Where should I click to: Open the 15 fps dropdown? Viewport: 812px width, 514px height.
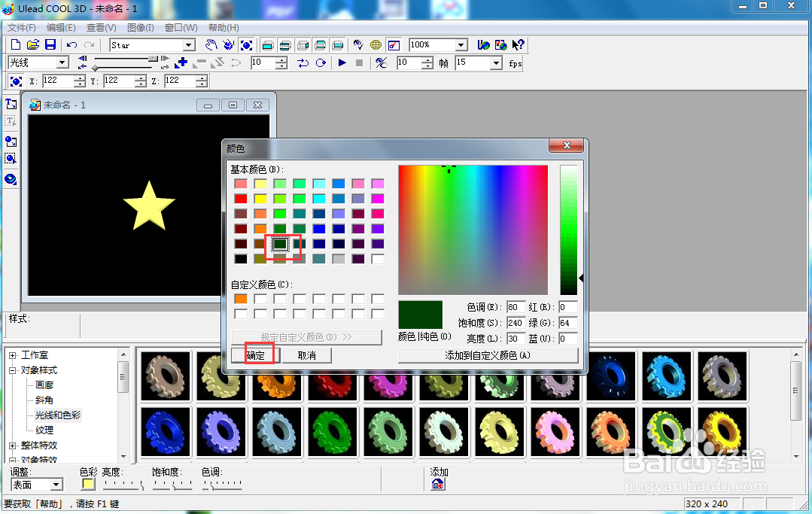496,63
